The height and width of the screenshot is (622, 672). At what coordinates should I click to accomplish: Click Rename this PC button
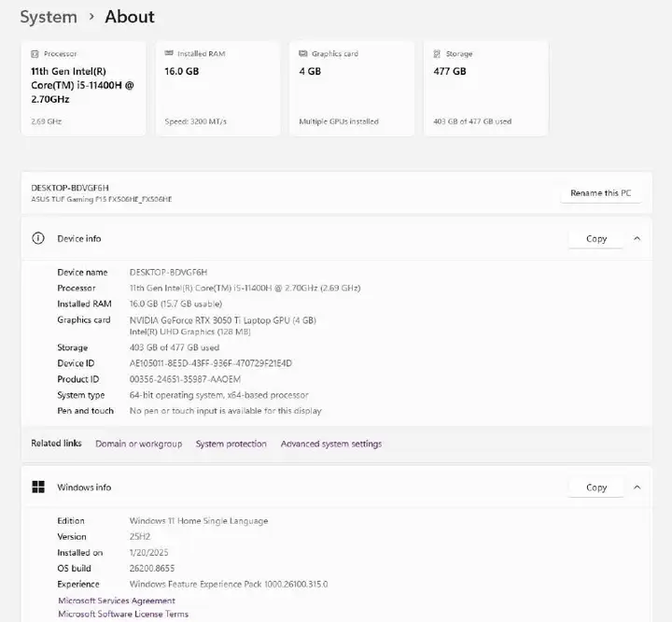600,193
